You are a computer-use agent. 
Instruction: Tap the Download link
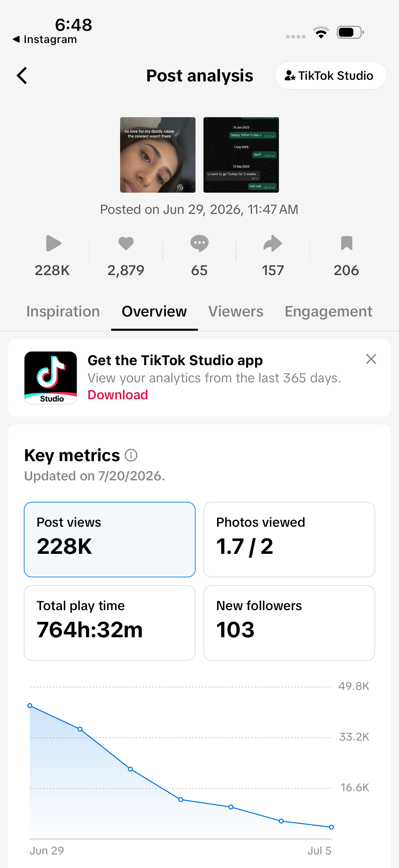(x=118, y=395)
